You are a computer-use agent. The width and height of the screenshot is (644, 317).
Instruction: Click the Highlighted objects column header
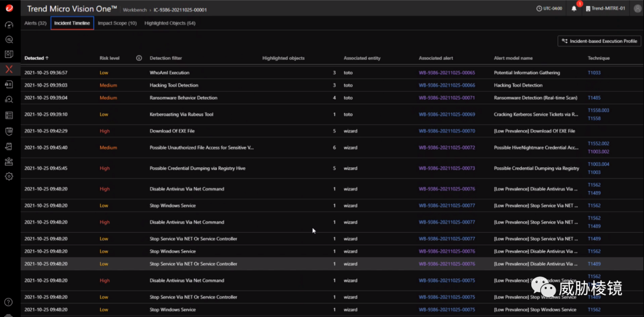[x=283, y=58]
